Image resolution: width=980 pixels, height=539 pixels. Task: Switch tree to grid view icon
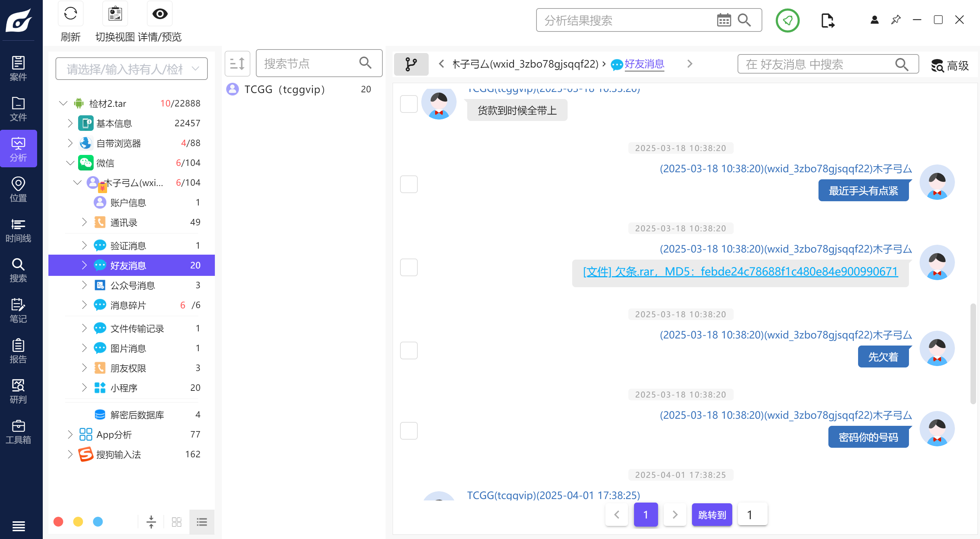click(x=176, y=521)
